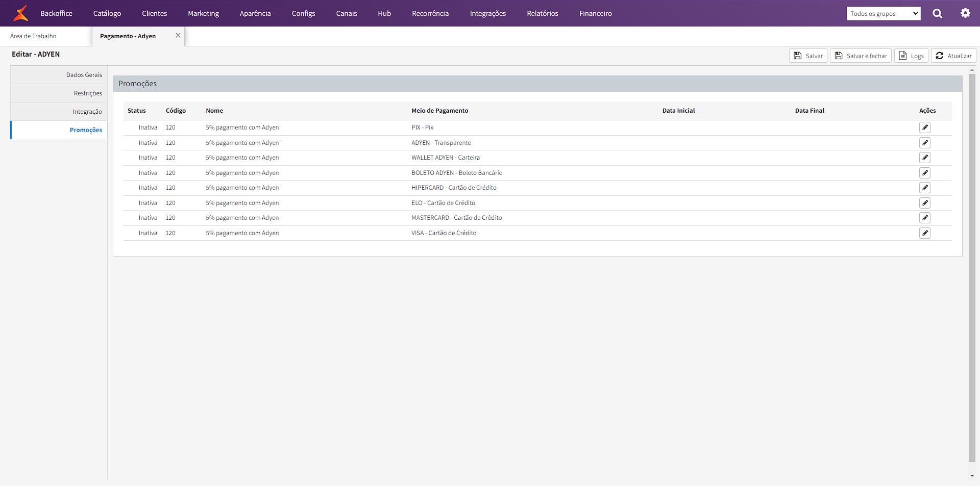Open the settings gear icon
This screenshot has height=486, width=980.
(965, 13)
